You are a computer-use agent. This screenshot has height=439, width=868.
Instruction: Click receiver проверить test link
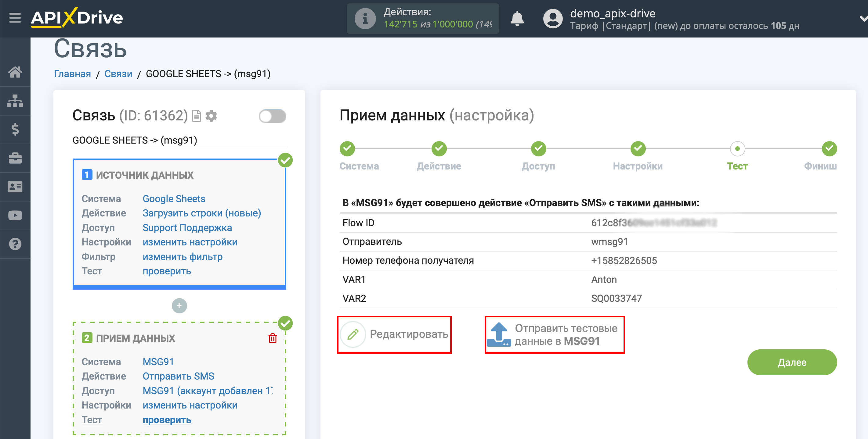click(167, 420)
